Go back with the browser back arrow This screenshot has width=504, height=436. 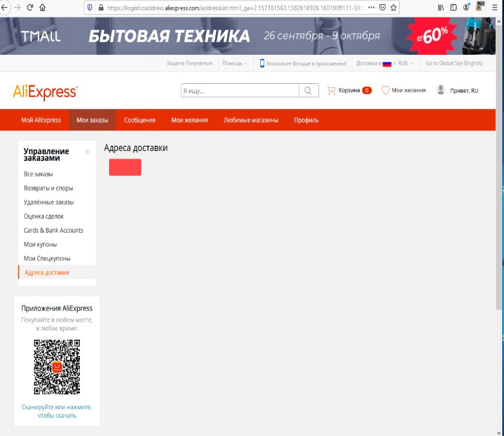(x=4, y=8)
